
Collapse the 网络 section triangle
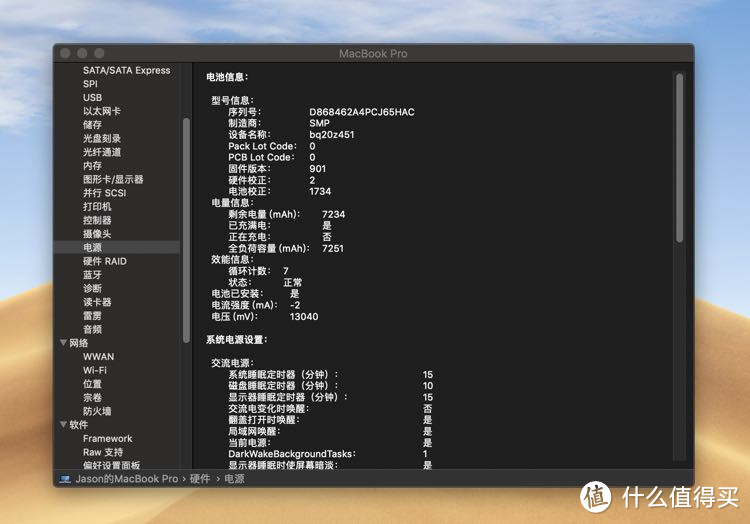pos(63,343)
